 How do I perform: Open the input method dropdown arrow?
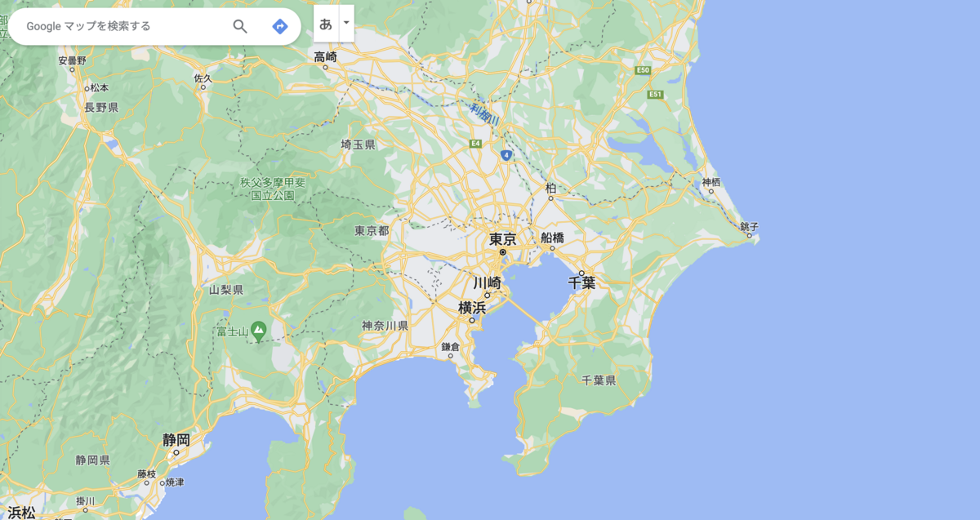pos(346,24)
